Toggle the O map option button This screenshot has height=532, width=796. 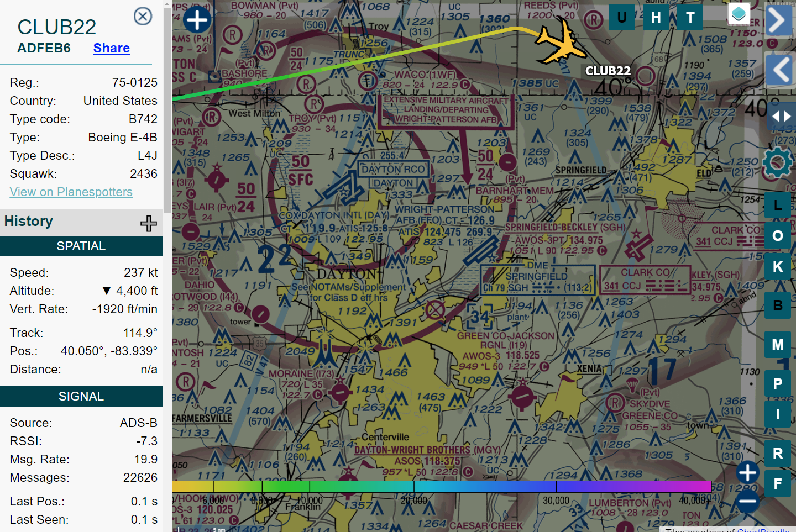(778, 235)
